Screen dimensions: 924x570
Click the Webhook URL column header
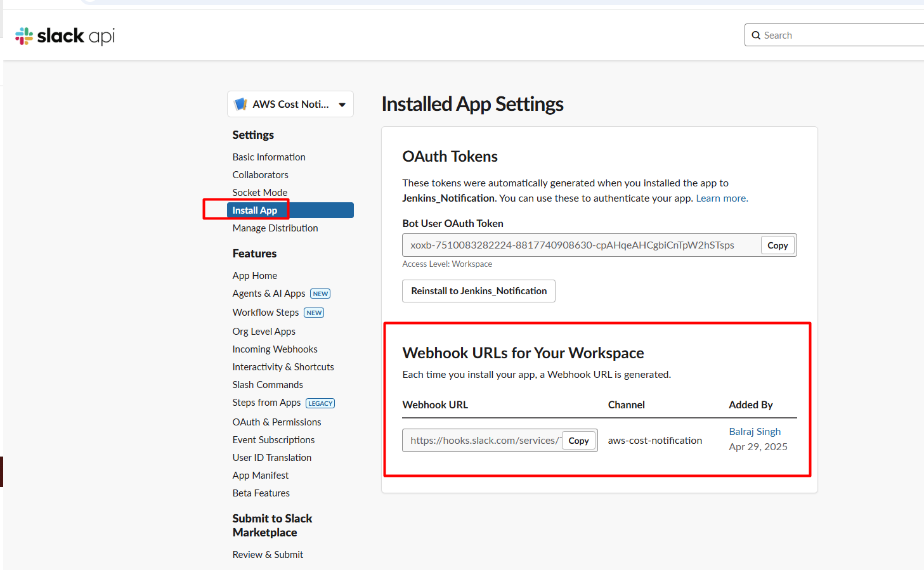coord(435,405)
